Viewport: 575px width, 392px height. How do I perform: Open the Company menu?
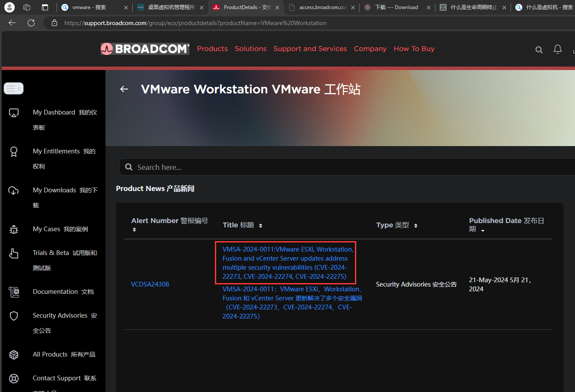click(x=370, y=49)
